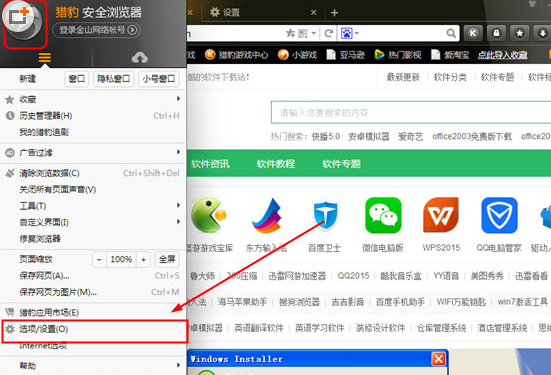Expand the 工具(T) submenu arrow
The image size is (551, 375).
[x=179, y=205]
